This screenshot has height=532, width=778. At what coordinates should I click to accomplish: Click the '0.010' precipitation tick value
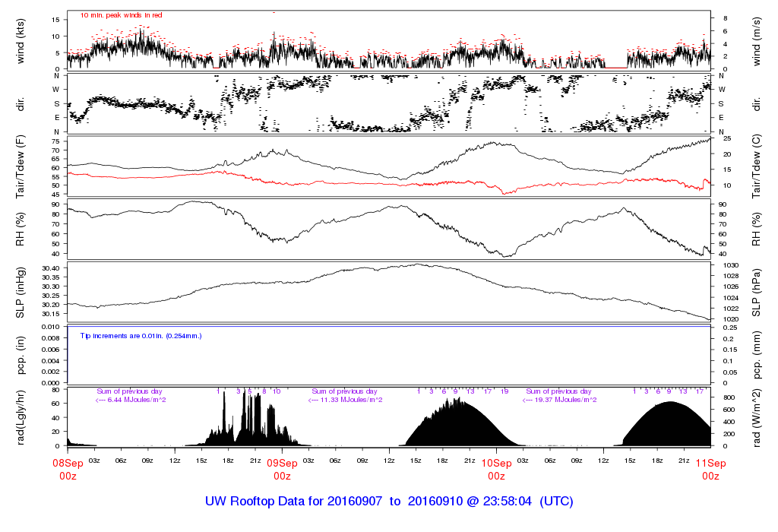pos(51,327)
